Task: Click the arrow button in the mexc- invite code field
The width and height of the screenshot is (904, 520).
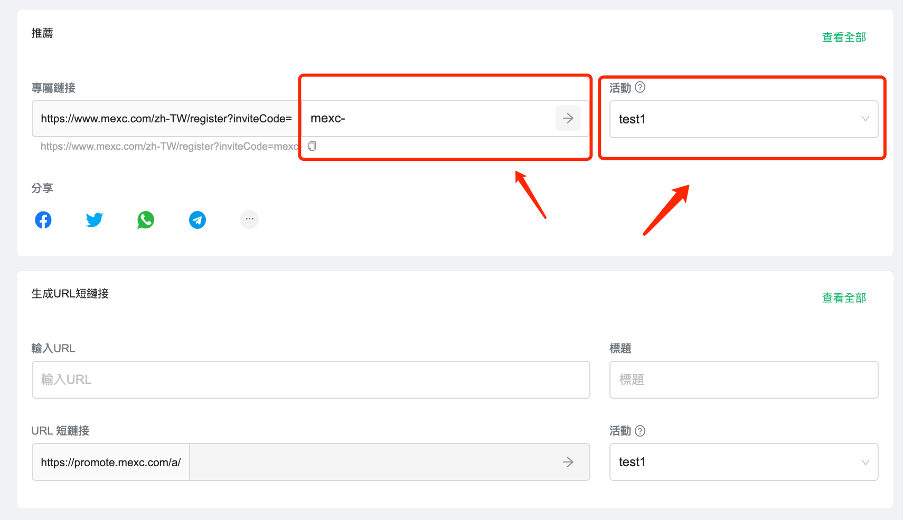Action: click(x=567, y=118)
